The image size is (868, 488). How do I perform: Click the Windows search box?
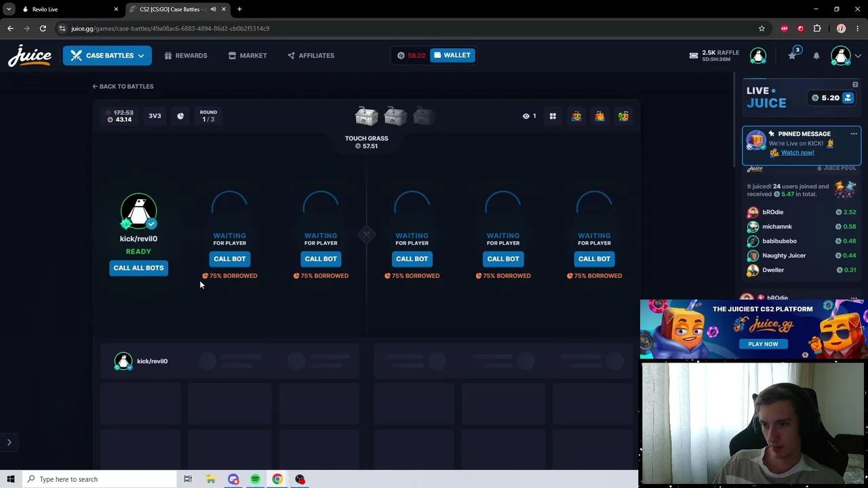tap(99, 479)
